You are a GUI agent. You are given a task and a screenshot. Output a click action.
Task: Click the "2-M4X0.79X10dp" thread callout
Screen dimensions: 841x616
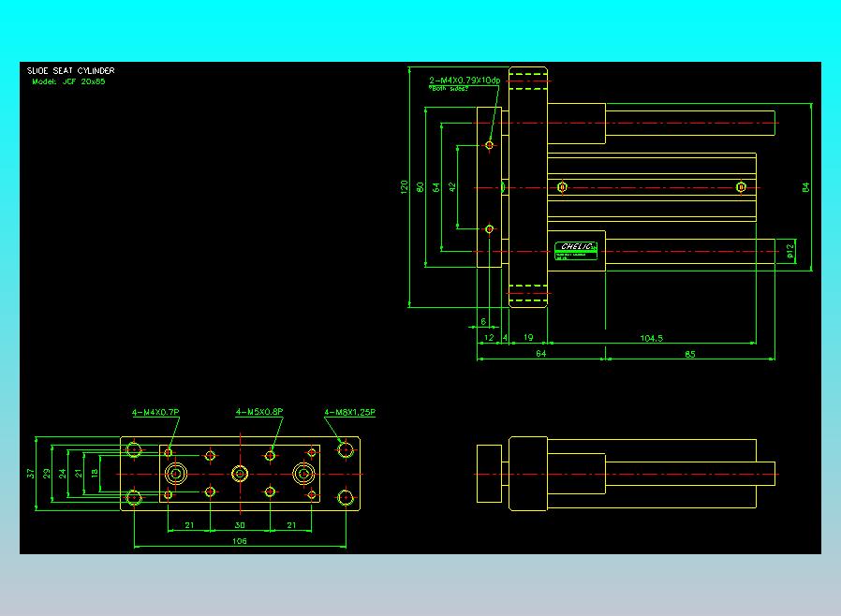pyautogui.click(x=465, y=81)
